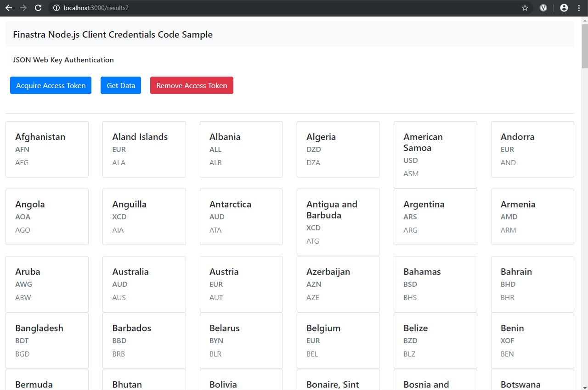The width and height of the screenshot is (588, 390).
Task: Reload the current page
Action: 39,8
